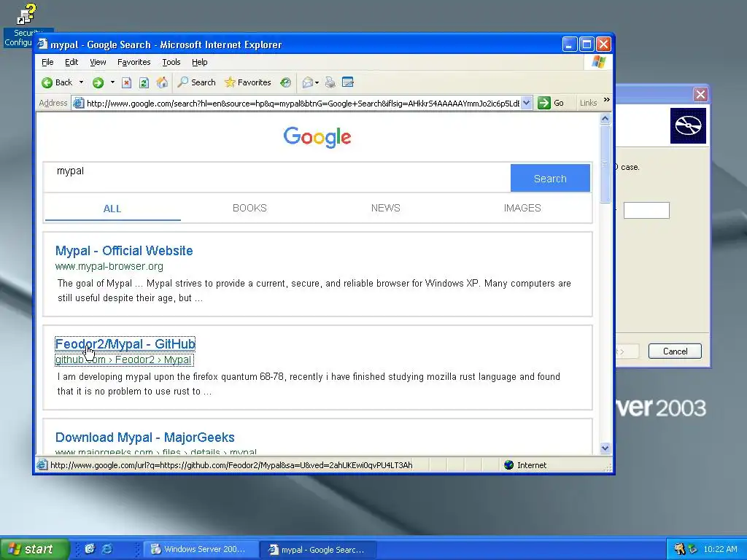Open the File menu
Viewport: 747px width, 560px height.
[x=47, y=62]
